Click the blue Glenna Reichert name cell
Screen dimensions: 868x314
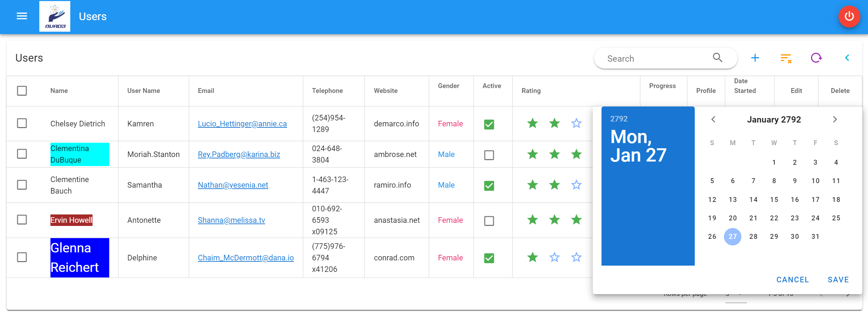(80, 258)
